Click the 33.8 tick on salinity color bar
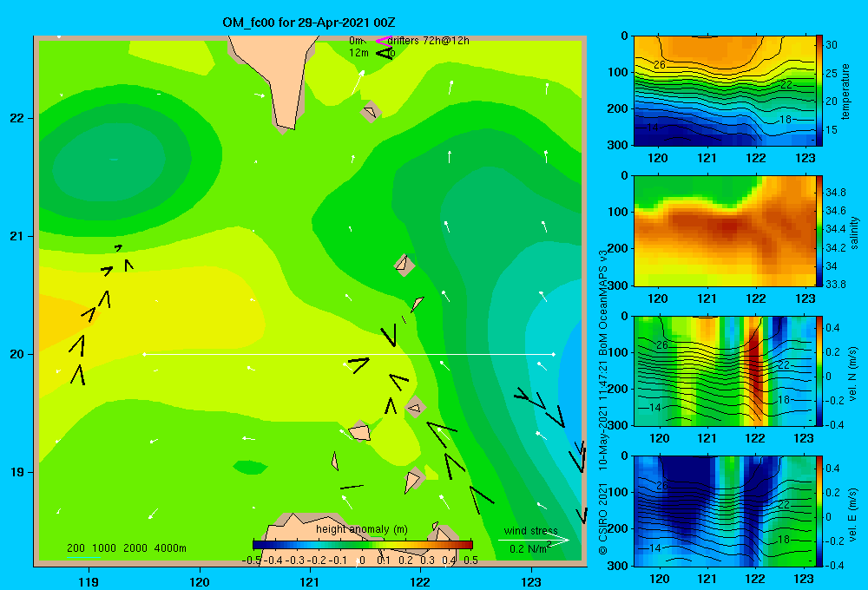This screenshot has width=868, height=590. [836, 284]
